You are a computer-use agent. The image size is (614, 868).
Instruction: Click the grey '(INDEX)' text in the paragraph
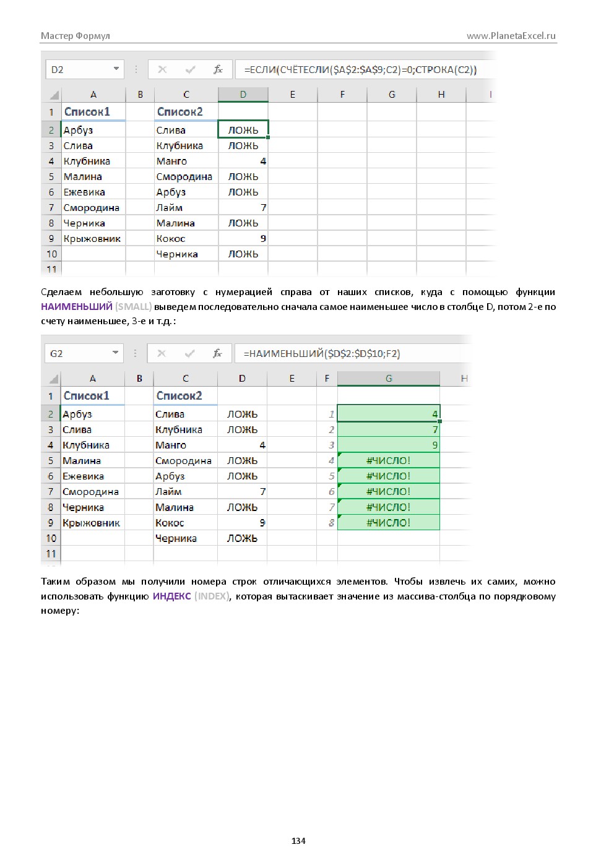(x=213, y=596)
